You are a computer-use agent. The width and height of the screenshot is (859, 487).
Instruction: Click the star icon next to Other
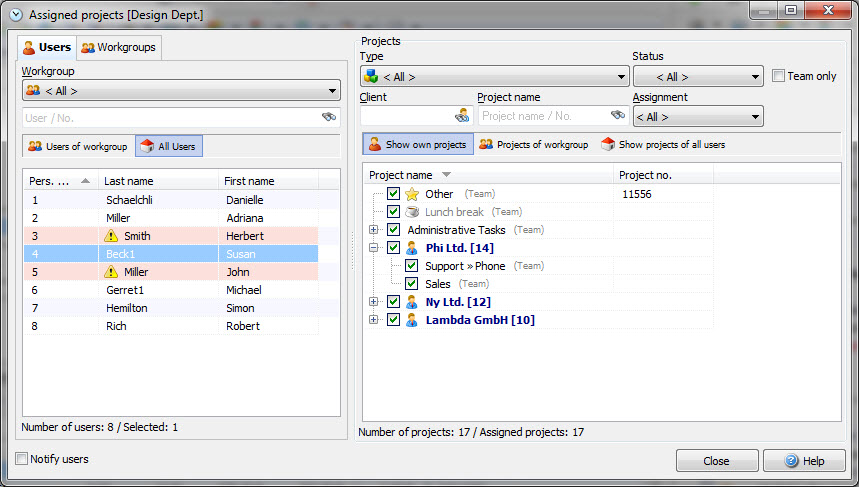pyautogui.click(x=412, y=194)
